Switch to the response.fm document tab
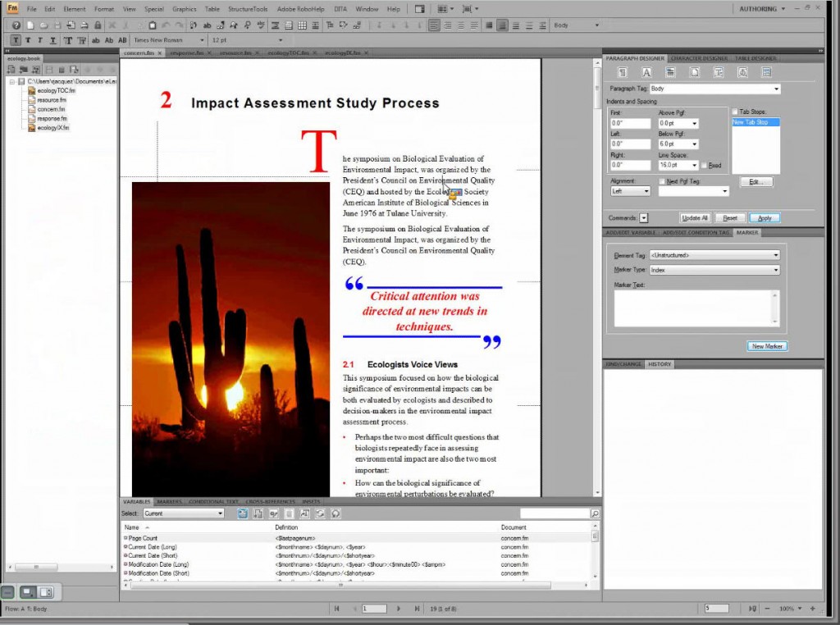This screenshot has height=625, width=840. (x=186, y=53)
